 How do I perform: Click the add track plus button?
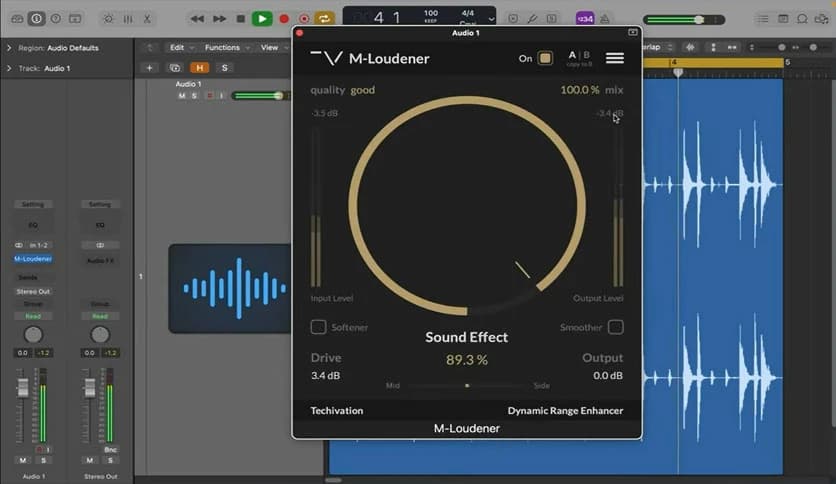tap(150, 67)
